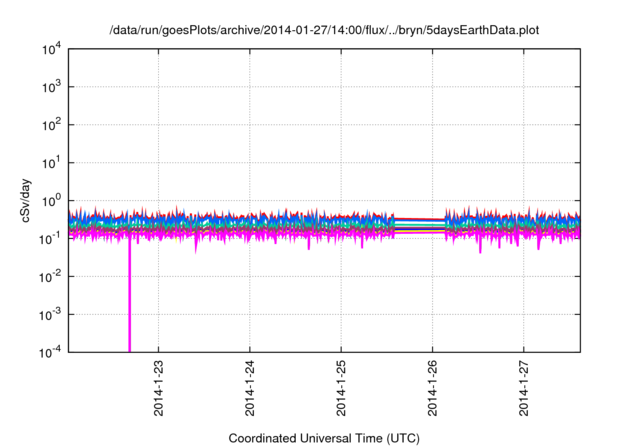Click the flat data gap segment near 2014-1-26
Image resolution: width=640 pixels, height=448 pixels.
coord(419,225)
